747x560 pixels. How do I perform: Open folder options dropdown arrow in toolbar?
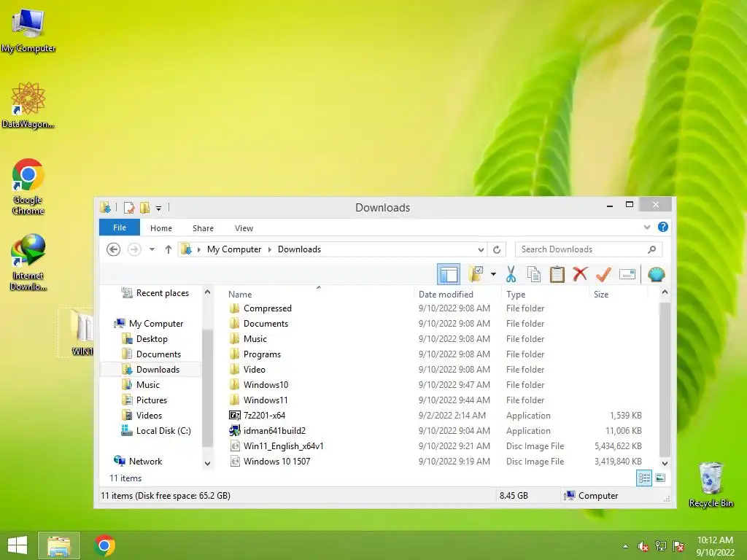pos(493,274)
